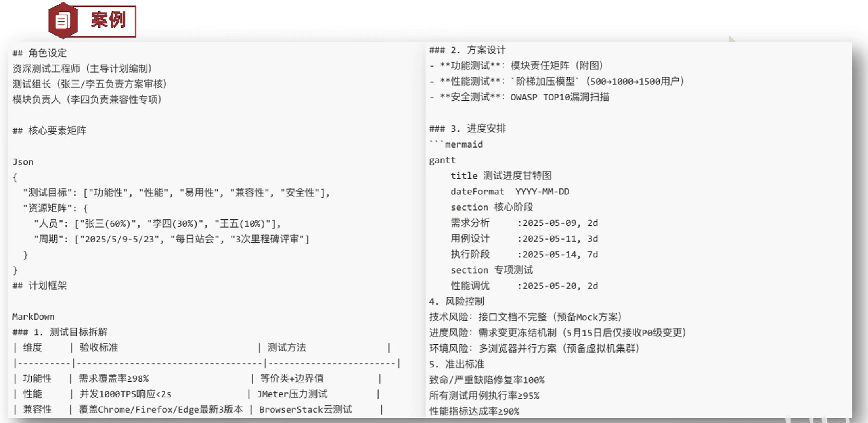Viewport: 868px width, 423px height.
Task: Click the "section 专项测试" line
Action: click(492, 270)
